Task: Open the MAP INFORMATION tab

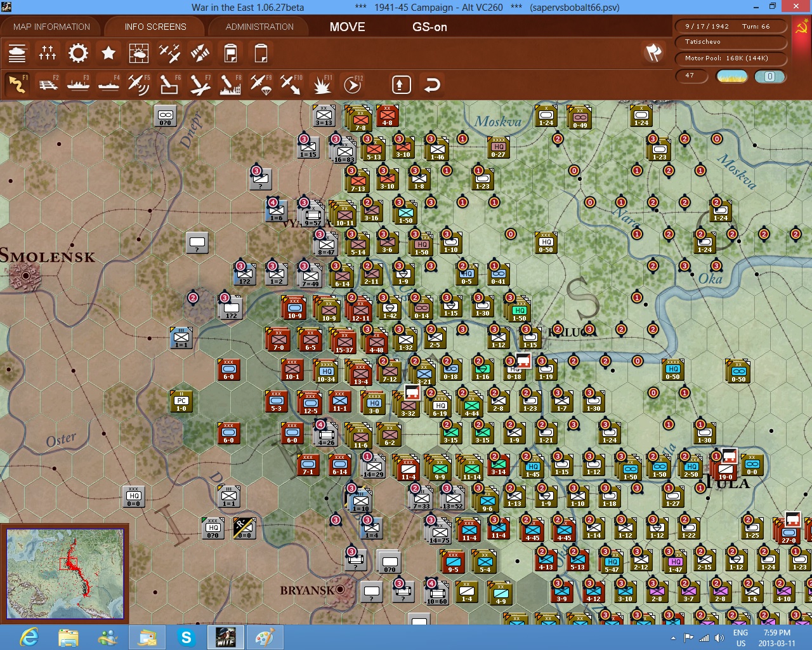Action: tap(51, 27)
